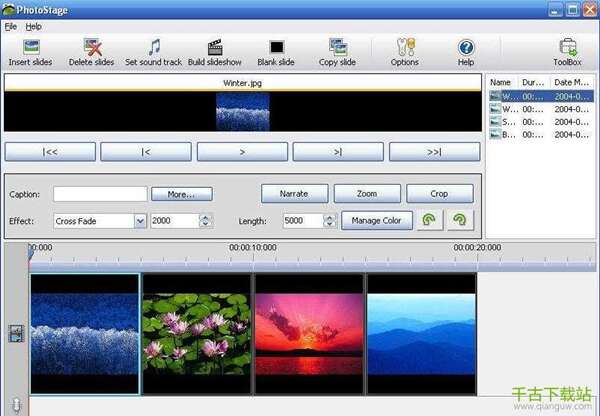Increase slide Length with spinner up arrow
This screenshot has width=600, height=416.
click(329, 217)
